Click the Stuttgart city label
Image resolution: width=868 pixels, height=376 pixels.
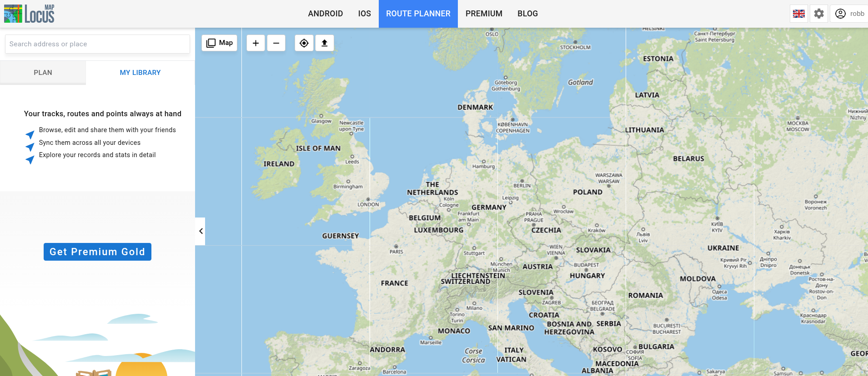pyautogui.click(x=474, y=253)
